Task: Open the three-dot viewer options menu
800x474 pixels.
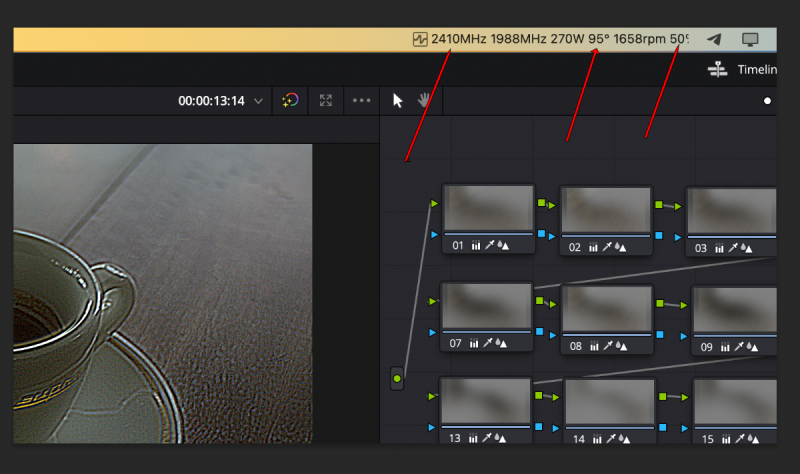Action: [x=361, y=101]
